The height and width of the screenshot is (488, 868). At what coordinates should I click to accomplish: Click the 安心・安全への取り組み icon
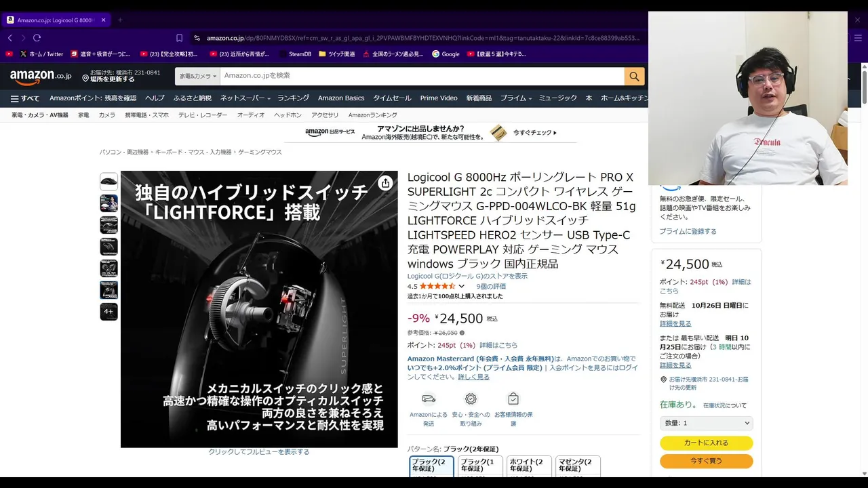coord(471,399)
